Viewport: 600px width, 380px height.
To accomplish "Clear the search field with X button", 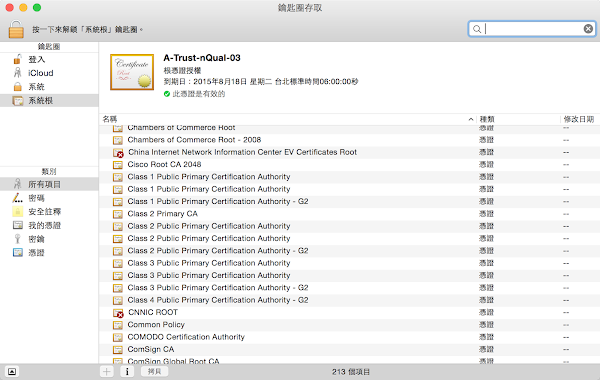I will [588, 29].
